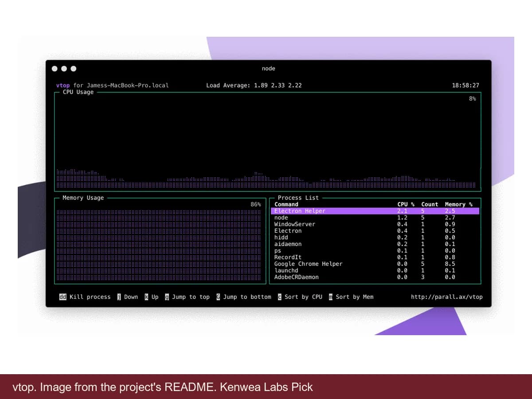Screen dimensions: 532x399
Task: Click the dd Kill process shortcut
Action: (85, 297)
